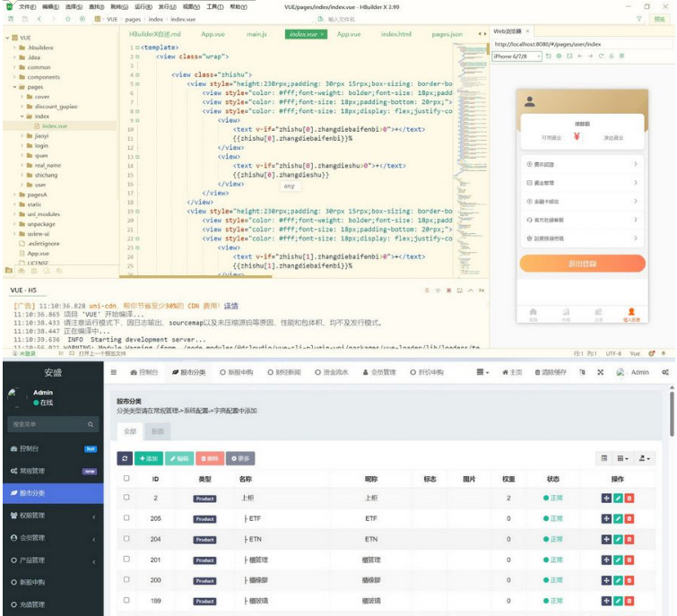677x616 pixels.
Task: Toggle the admin sidebar hamburger menu
Action: coord(114,372)
